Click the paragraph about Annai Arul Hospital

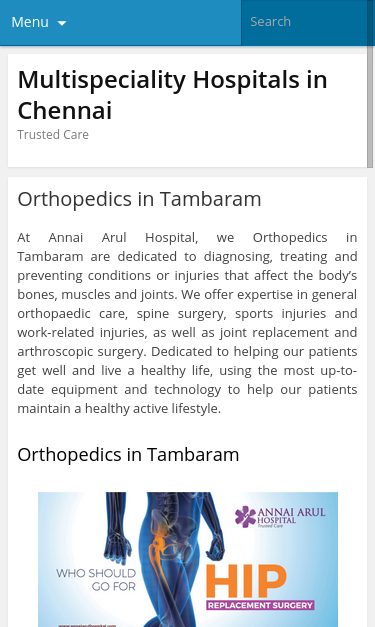pos(187,323)
